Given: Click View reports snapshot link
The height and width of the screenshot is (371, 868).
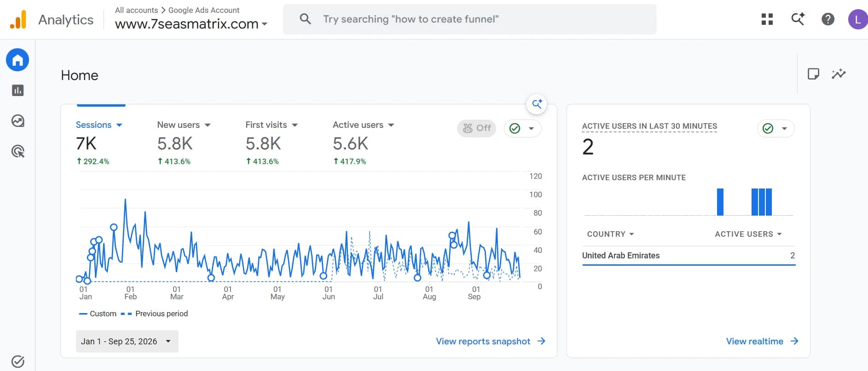Looking at the screenshot, I should 491,341.
